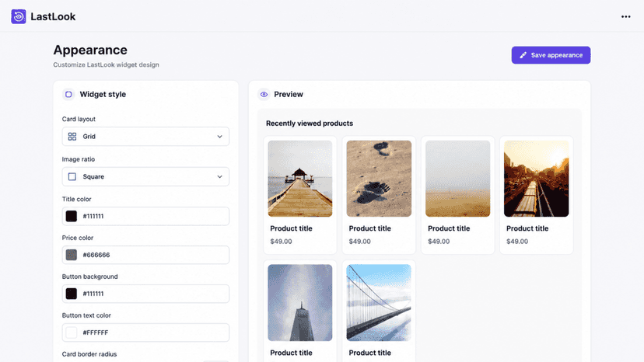Click the Card border radius label

point(89,354)
